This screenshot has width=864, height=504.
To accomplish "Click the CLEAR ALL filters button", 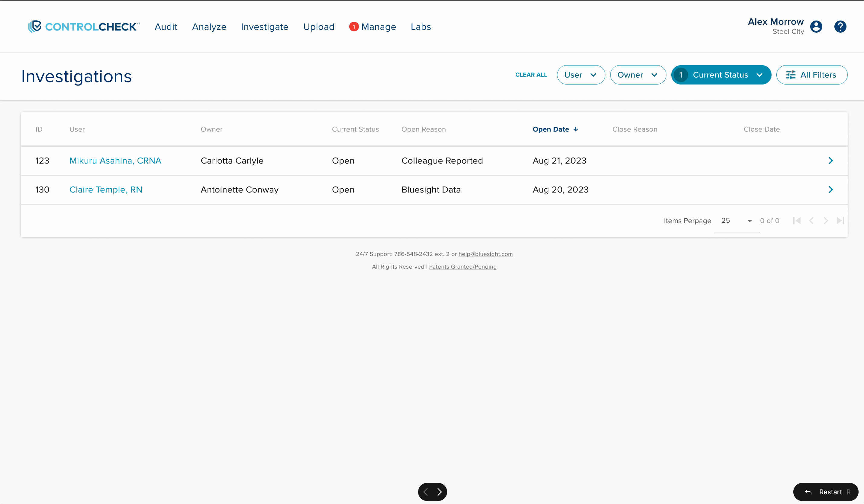I will coord(531,75).
